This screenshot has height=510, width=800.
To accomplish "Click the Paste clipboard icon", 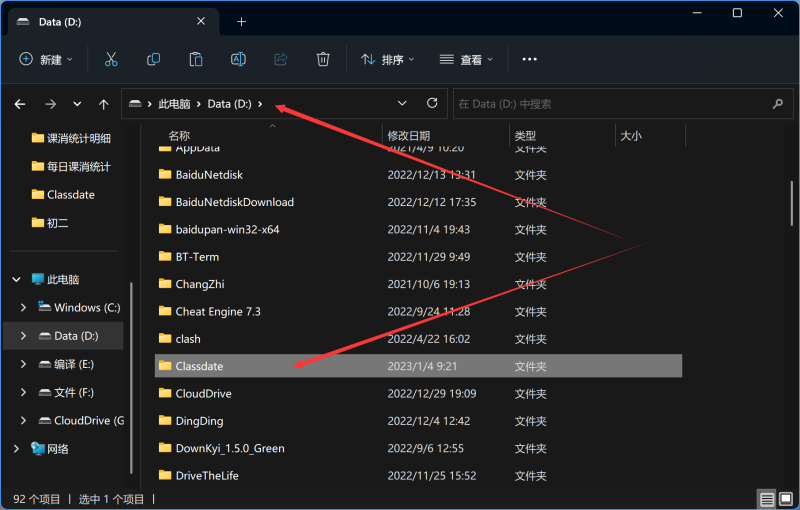I will (x=196, y=60).
